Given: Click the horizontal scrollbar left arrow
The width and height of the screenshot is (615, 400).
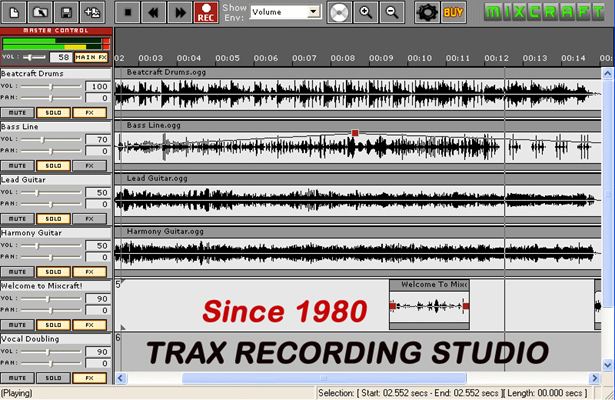Looking at the screenshot, I should coord(121,378).
